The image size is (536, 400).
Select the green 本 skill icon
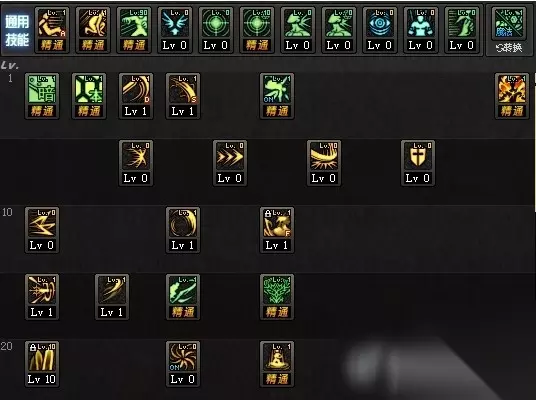(89, 96)
